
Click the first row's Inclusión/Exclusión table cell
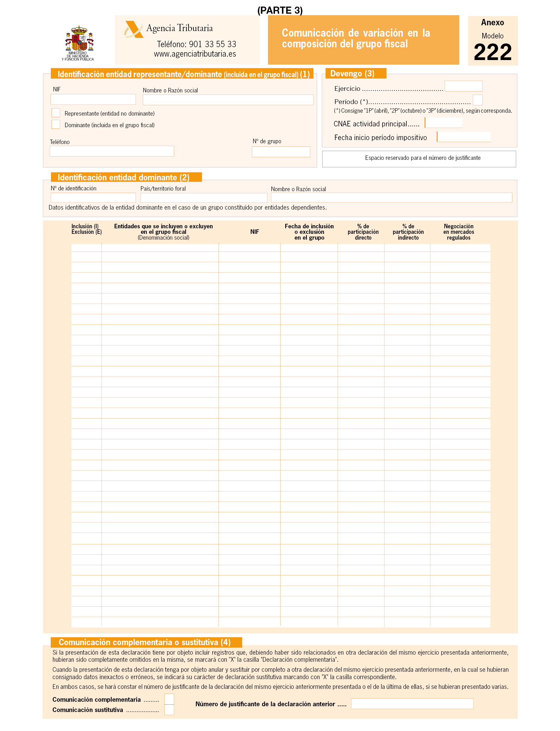pyautogui.click(x=86, y=248)
